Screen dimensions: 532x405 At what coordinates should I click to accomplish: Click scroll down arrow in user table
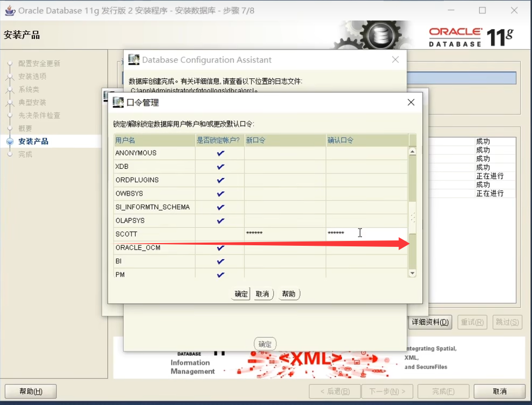pyautogui.click(x=412, y=273)
